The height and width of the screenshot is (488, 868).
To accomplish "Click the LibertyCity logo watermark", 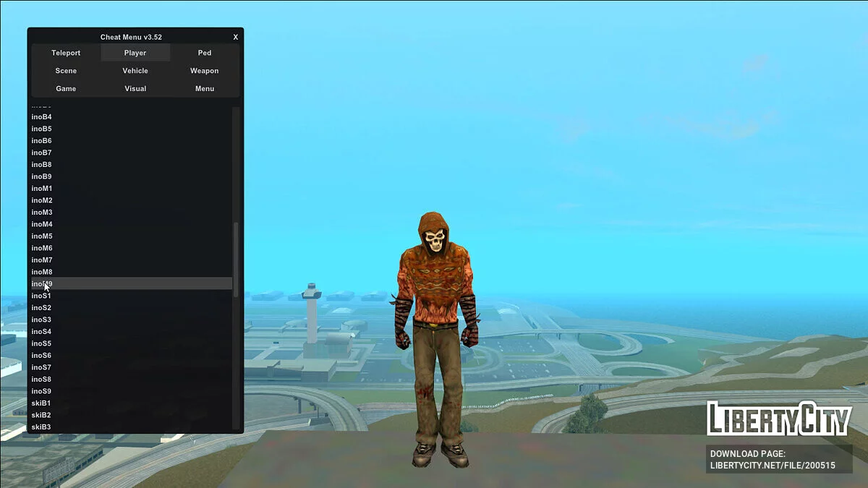I will (x=778, y=419).
